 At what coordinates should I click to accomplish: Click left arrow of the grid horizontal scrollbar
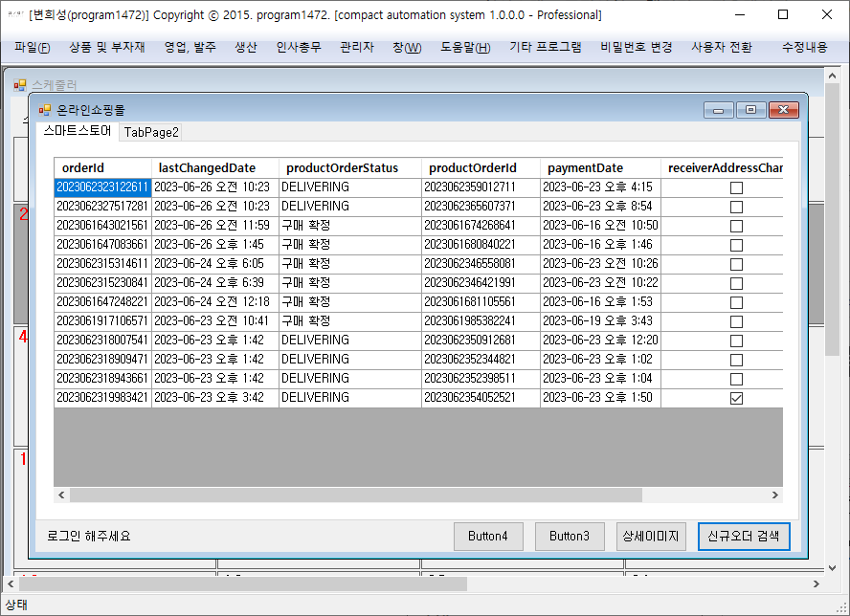(62, 495)
